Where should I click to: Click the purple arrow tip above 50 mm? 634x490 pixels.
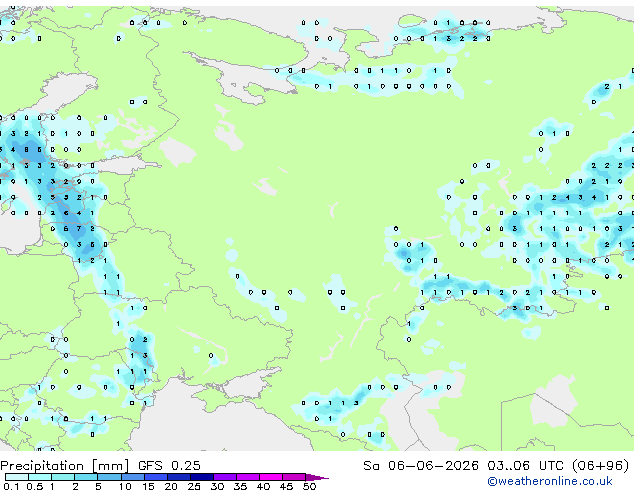coord(317,478)
